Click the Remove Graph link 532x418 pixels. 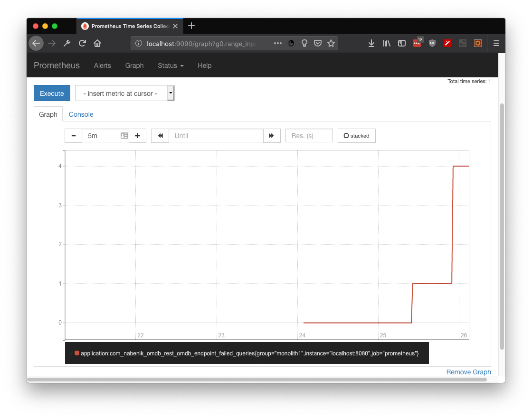pos(468,372)
